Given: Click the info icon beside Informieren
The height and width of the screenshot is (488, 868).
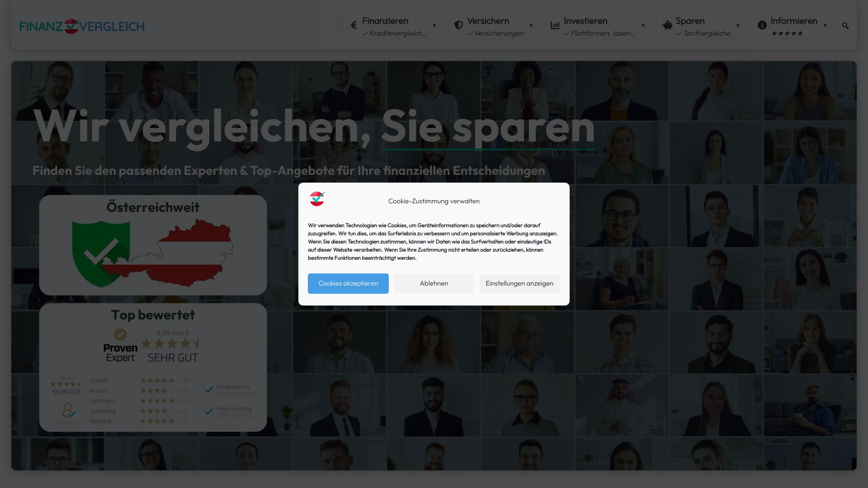Looking at the screenshot, I should [x=762, y=25].
